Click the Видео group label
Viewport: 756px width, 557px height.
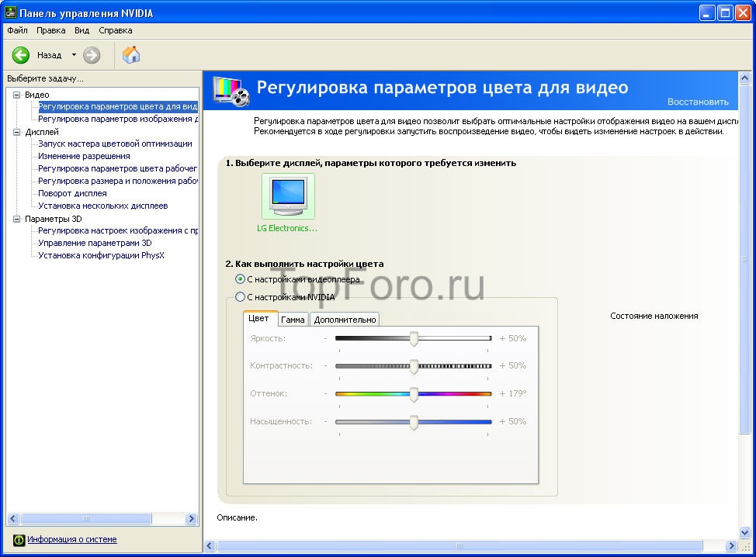pos(37,95)
